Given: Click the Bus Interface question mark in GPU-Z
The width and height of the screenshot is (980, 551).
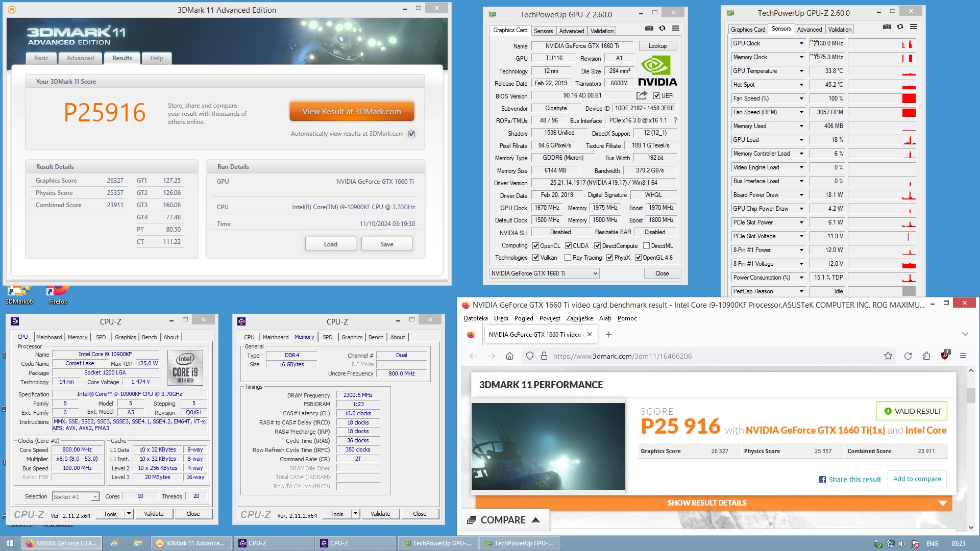Looking at the screenshot, I should [x=675, y=120].
